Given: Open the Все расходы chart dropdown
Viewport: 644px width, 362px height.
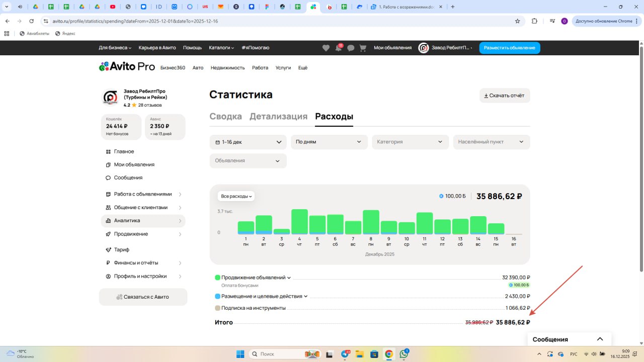Looking at the screenshot, I should click(236, 196).
